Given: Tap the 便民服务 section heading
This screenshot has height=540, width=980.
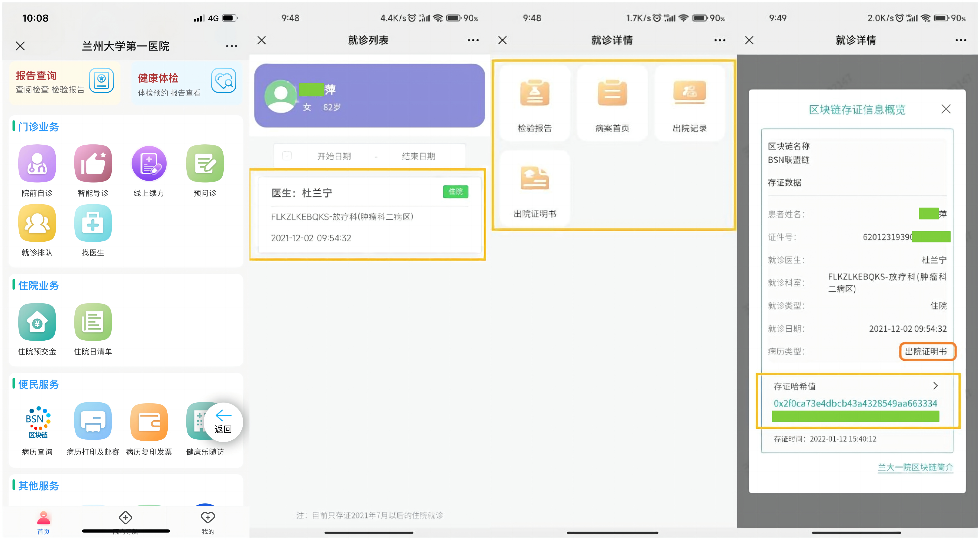Looking at the screenshot, I should 38,384.
